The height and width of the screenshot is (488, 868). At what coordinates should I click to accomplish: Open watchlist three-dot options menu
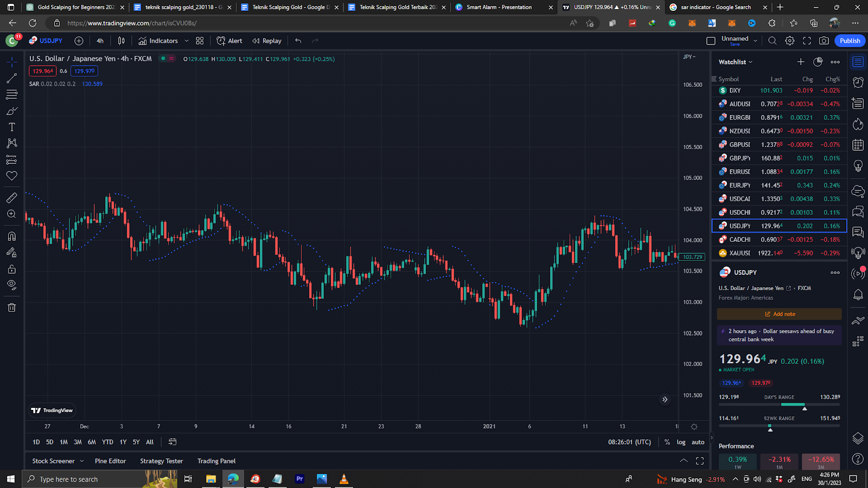(835, 62)
